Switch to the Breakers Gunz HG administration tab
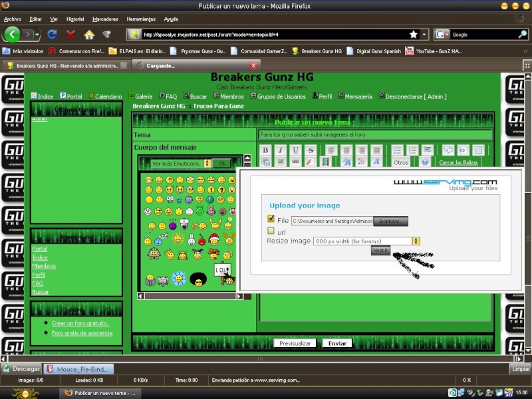The width and height of the screenshot is (532, 399). click(x=66, y=65)
